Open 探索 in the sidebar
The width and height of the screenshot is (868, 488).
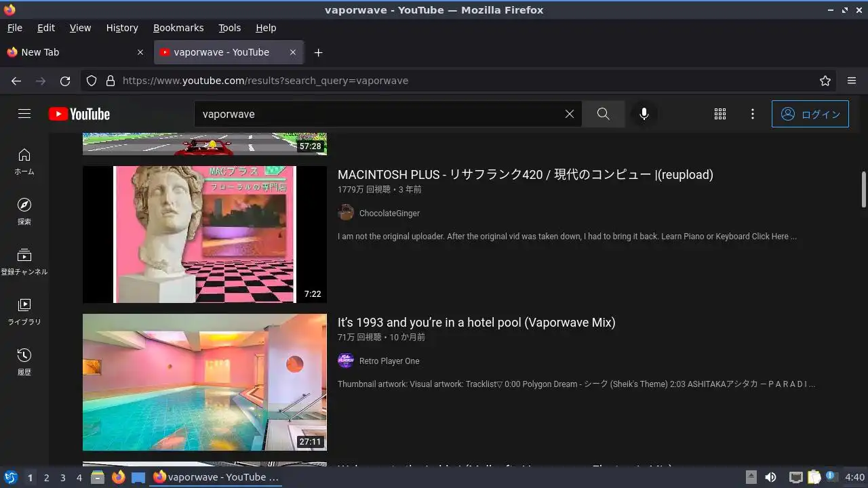click(x=24, y=212)
